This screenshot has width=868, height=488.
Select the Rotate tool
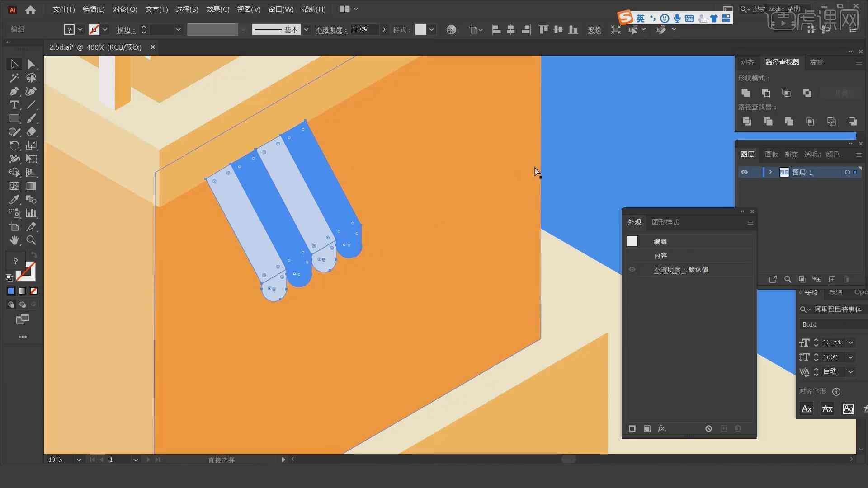point(14,145)
